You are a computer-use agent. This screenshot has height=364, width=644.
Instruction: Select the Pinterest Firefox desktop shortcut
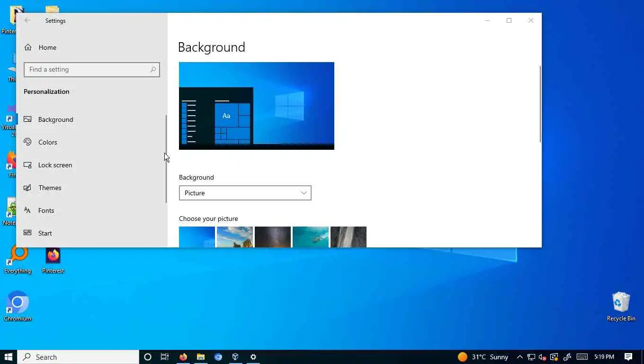(53, 260)
